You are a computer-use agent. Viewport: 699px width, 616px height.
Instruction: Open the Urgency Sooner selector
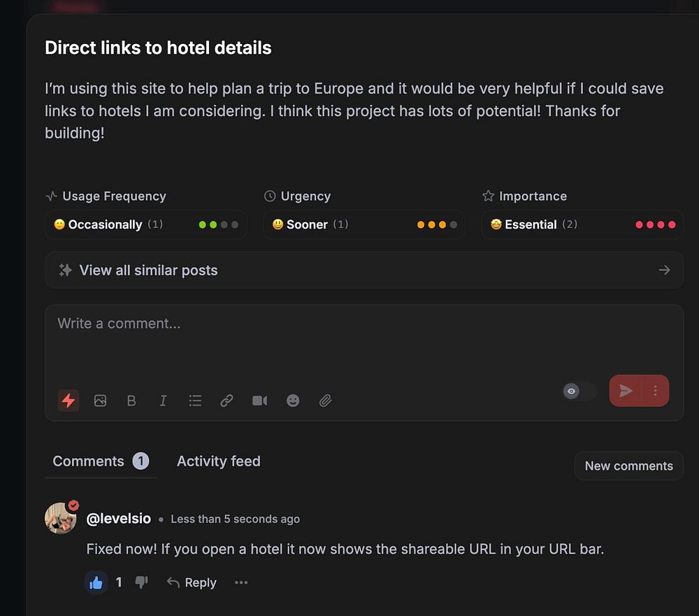coord(363,224)
